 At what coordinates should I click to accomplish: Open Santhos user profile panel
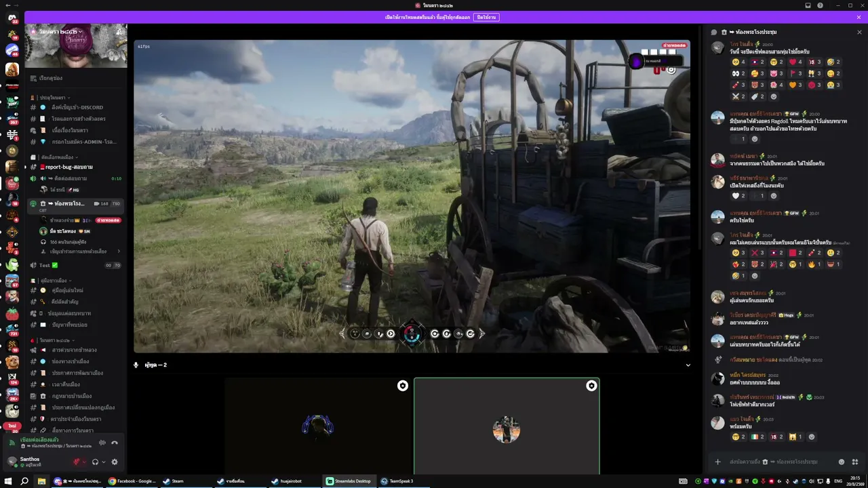[x=37, y=462]
